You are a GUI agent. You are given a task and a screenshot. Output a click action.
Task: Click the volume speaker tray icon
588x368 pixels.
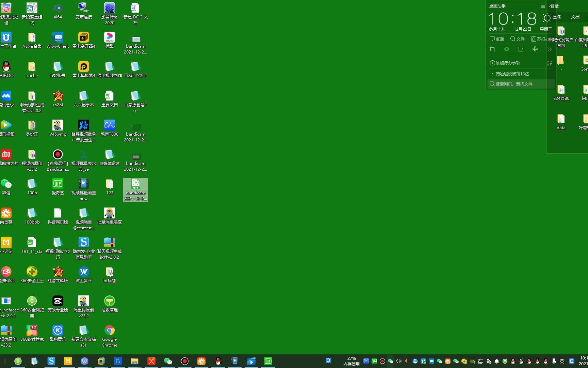pyautogui.click(x=398, y=361)
